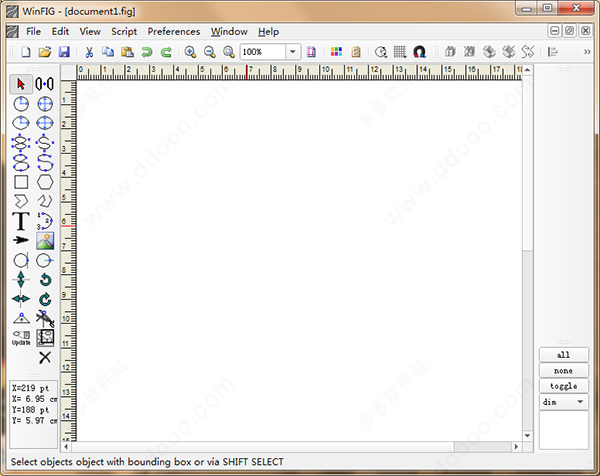The width and height of the screenshot is (600, 476).
Task: Select the three-point arc tool
Action: point(45,221)
